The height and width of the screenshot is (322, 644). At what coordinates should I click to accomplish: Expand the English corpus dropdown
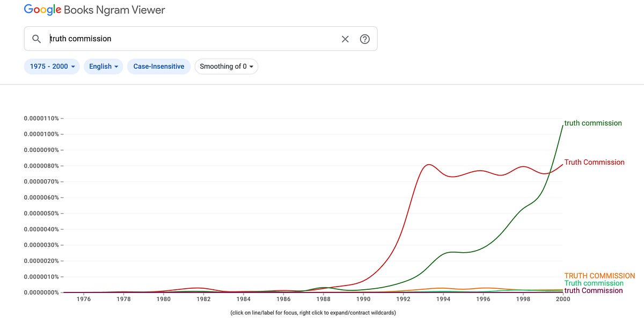[103, 66]
